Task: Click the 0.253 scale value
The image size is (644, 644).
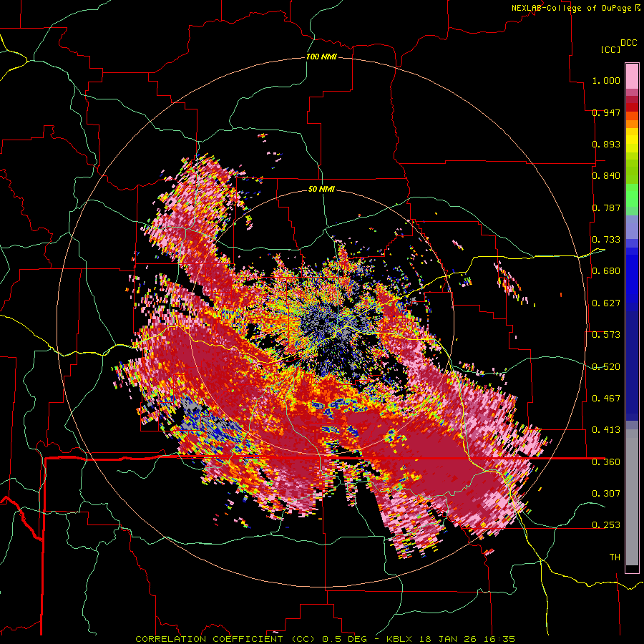Action: [x=606, y=525]
